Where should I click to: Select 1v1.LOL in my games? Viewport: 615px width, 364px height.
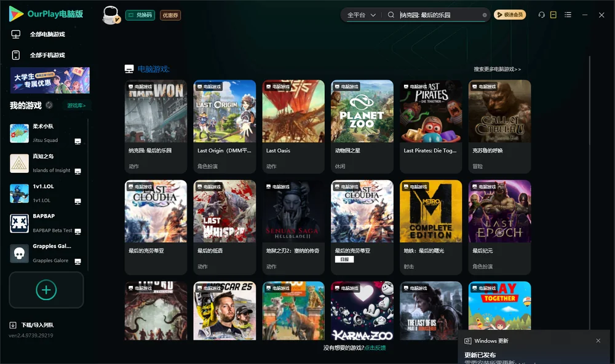pos(46,193)
